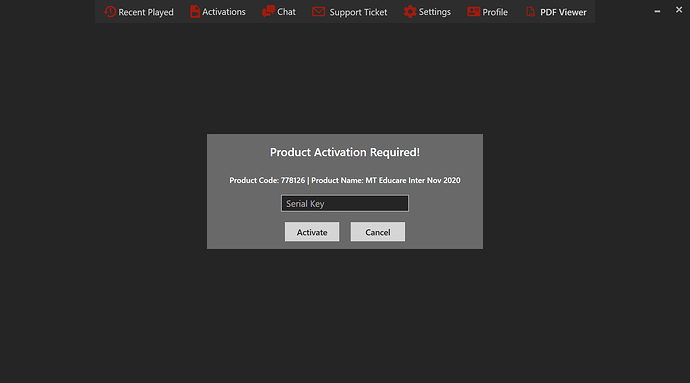This screenshot has width=690, height=383.
Task: Close the application window
Action: [x=679, y=10]
